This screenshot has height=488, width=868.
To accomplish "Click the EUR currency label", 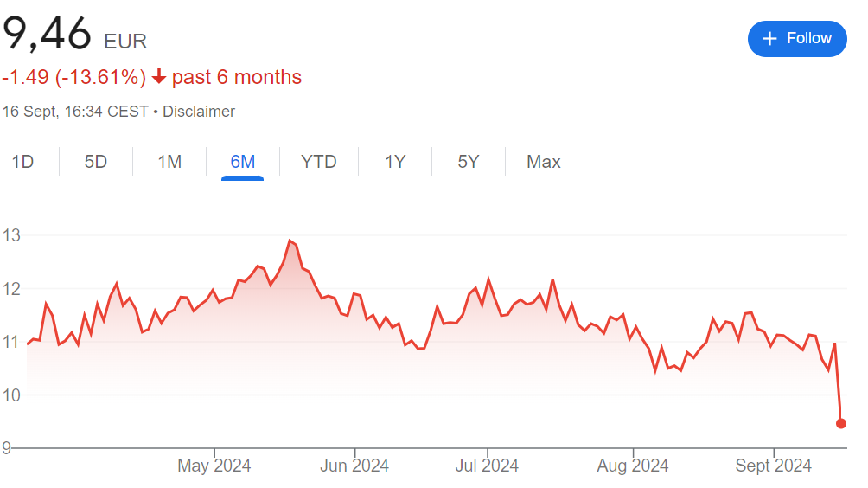I will pyautogui.click(x=125, y=42).
